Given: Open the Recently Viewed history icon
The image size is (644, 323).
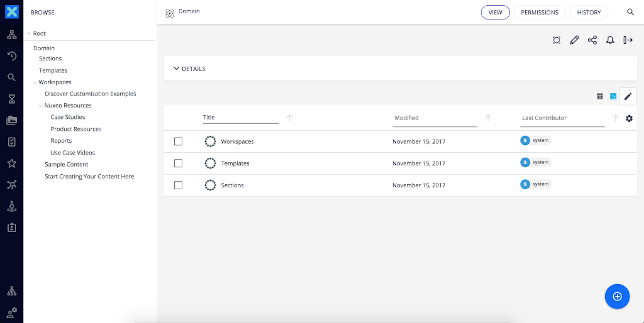Looking at the screenshot, I should [x=12, y=56].
